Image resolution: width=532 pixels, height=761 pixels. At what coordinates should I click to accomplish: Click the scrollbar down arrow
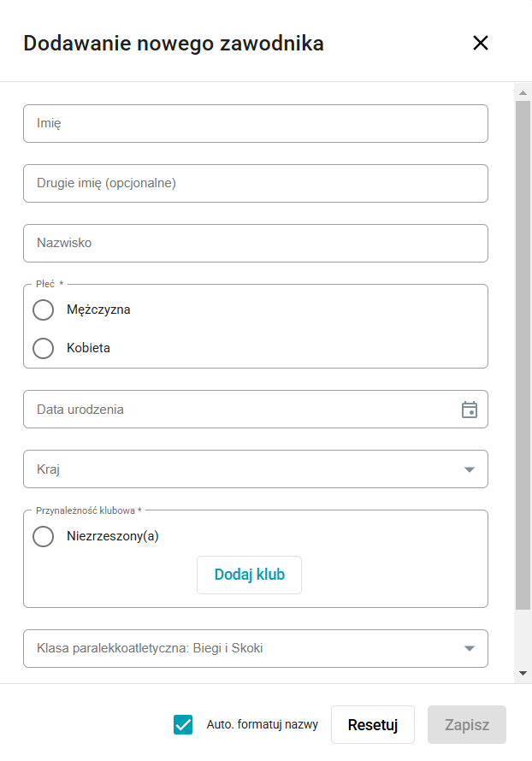(x=523, y=674)
